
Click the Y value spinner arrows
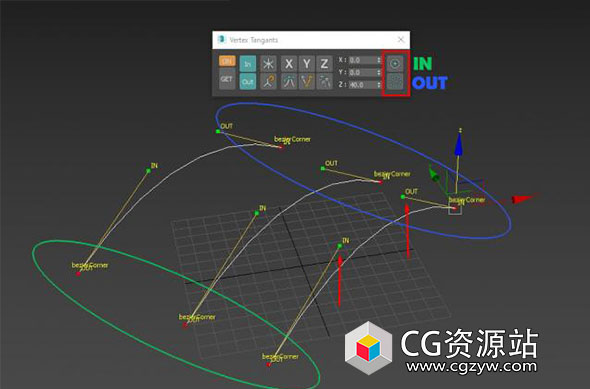(379, 72)
